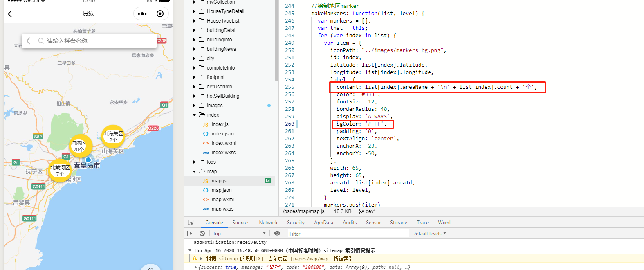The image size is (644, 270).
Task: Switch to the Sources tab
Action: coord(241,223)
